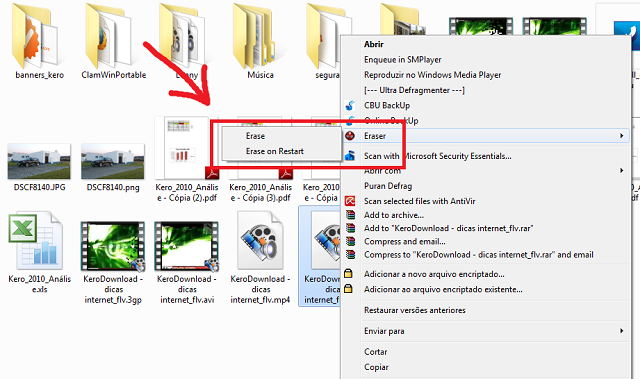
Task: Expand the Enviar para submenu arrow
Action: point(622,331)
